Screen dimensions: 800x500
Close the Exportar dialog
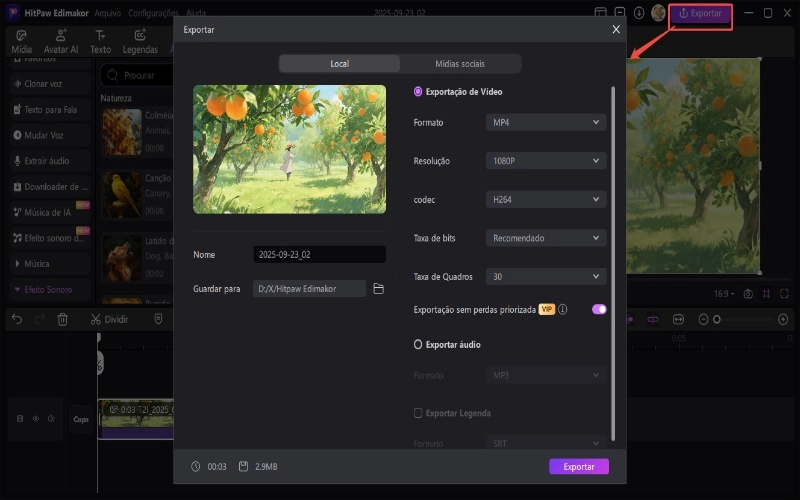(616, 30)
